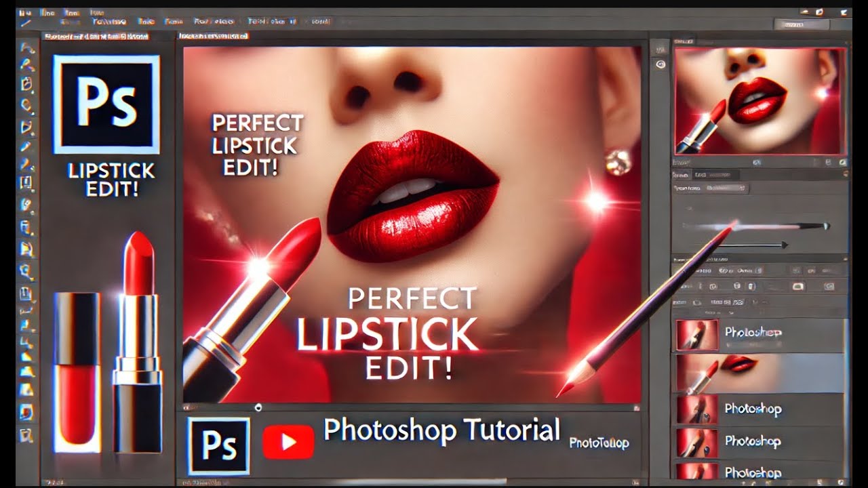This screenshot has height=488, width=868.
Task: Click the 'Photoshop Tutorial' title text
Action: click(441, 430)
